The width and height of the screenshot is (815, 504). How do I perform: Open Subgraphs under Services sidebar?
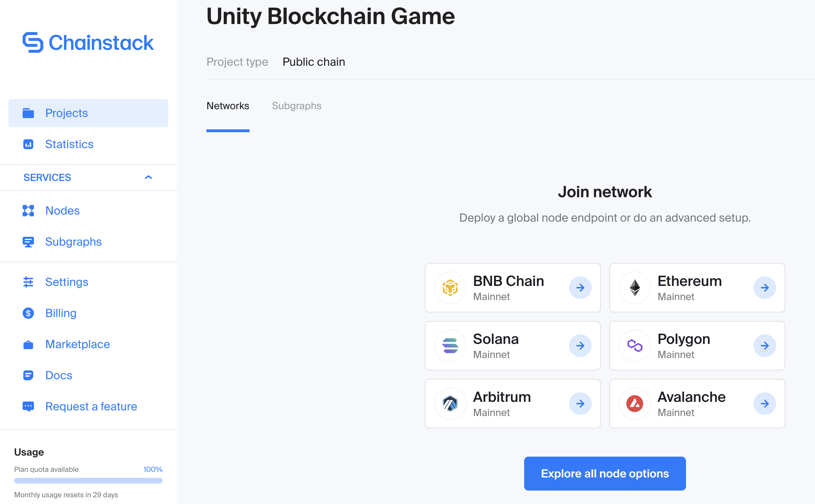point(73,242)
